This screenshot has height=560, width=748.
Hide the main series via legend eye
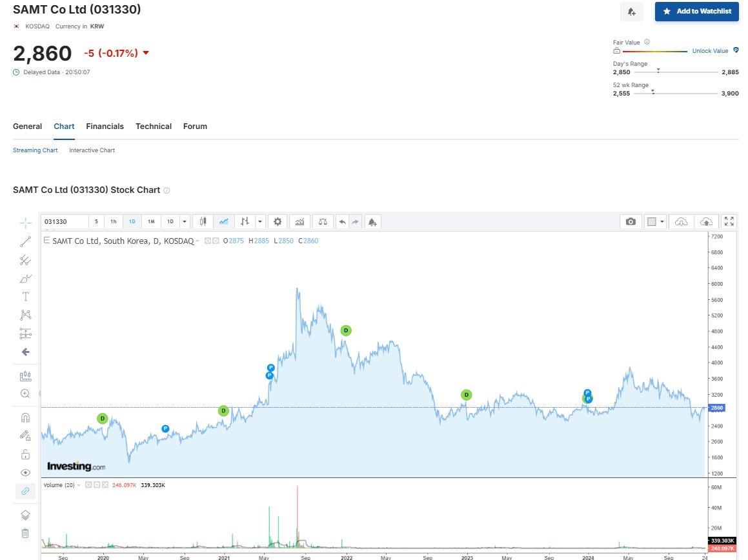pos(208,241)
